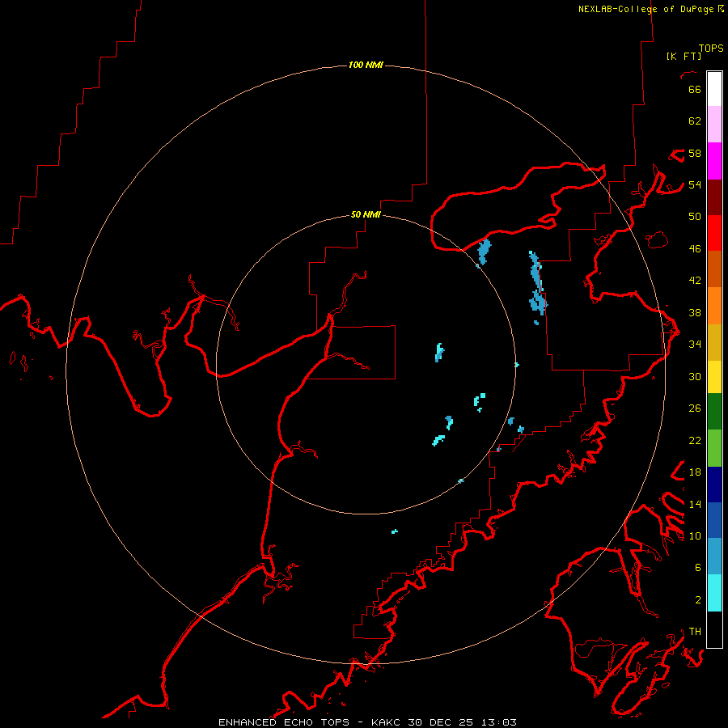
Task: Click the yellow legend swatch
Action: tap(714, 377)
